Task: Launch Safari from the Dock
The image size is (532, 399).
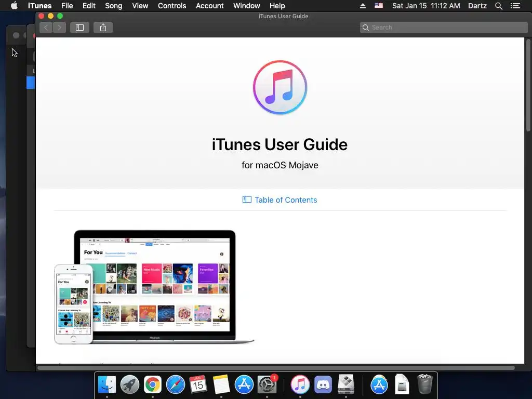Action: [176, 384]
